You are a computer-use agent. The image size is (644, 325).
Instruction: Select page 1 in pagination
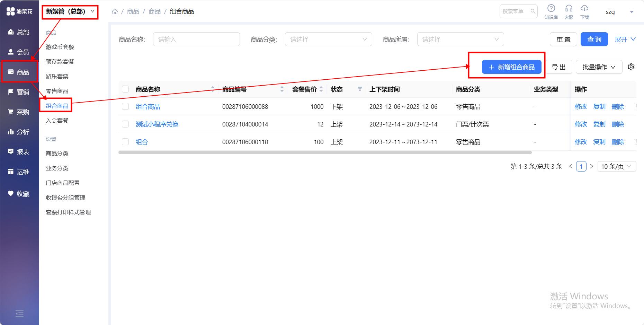tap(581, 167)
